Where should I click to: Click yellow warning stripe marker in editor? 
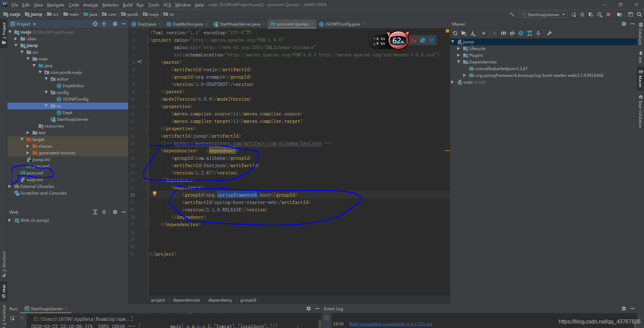tap(447, 151)
